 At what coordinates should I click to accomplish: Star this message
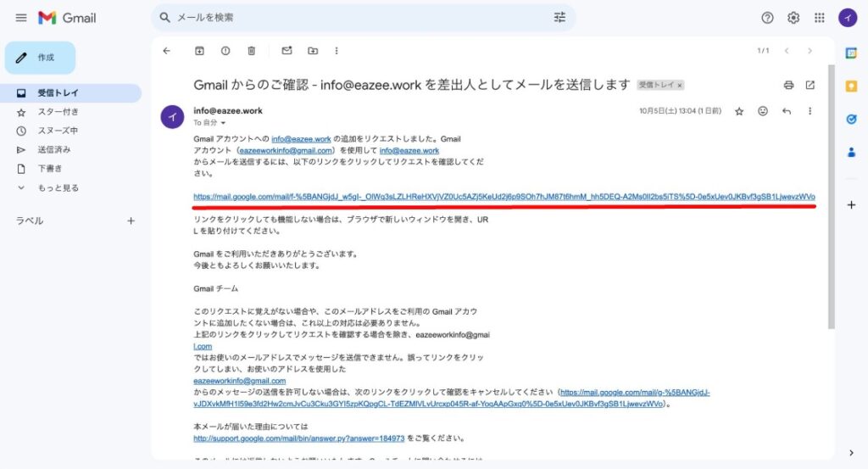tap(739, 111)
